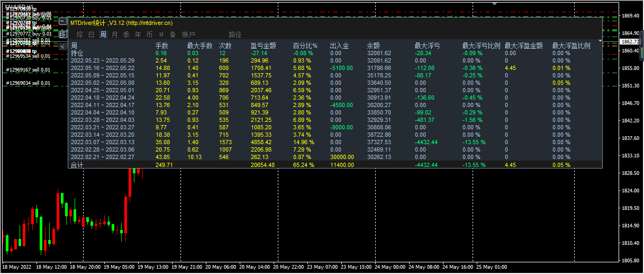Click the -27.14 open position profit cell
This screenshot has width=644, height=274.
click(x=259, y=53)
